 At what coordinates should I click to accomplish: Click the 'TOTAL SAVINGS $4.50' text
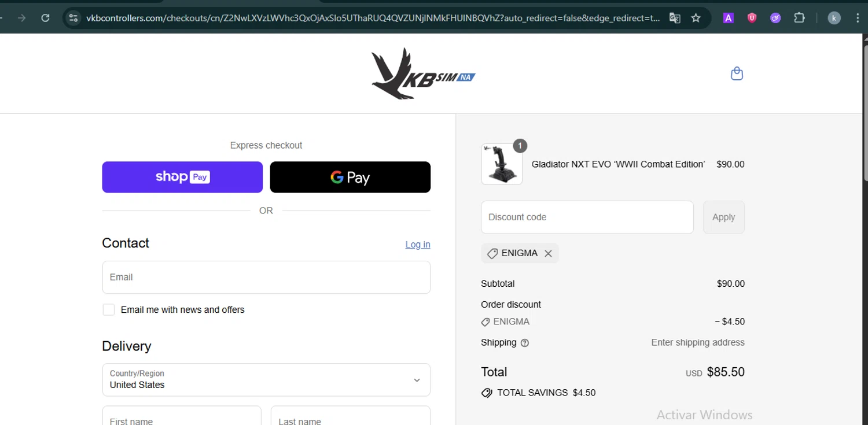coord(546,393)
